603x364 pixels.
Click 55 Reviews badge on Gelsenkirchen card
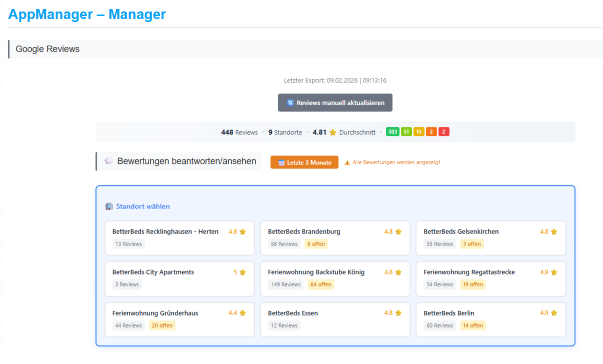pyautogui.click(x=440, y=244)
